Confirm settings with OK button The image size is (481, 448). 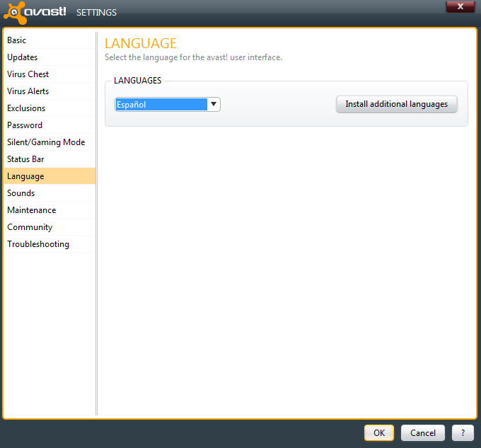(x=379, y=432)
